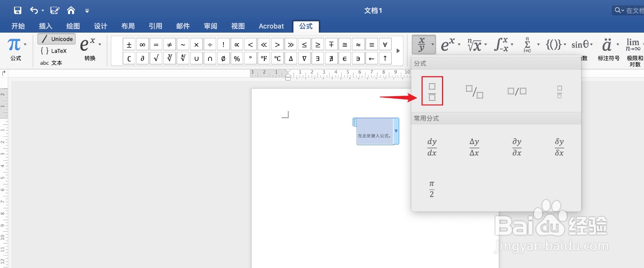Insert the multiplication sign symbol

196,45
